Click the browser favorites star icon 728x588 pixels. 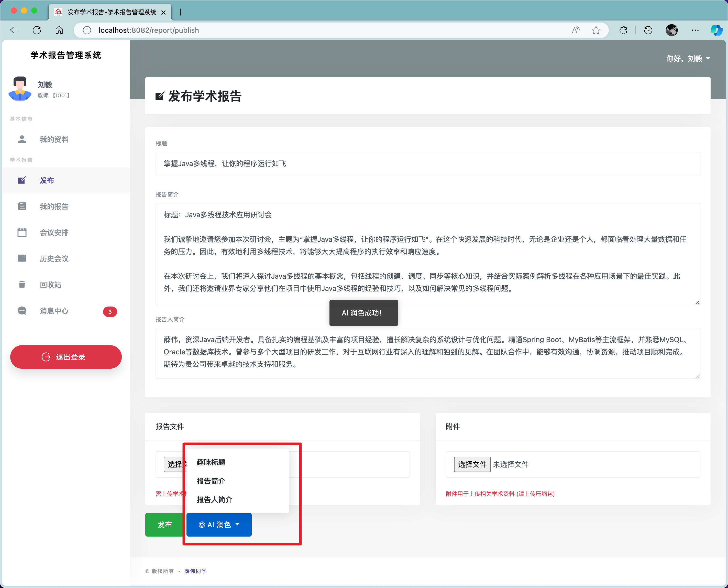595,30
